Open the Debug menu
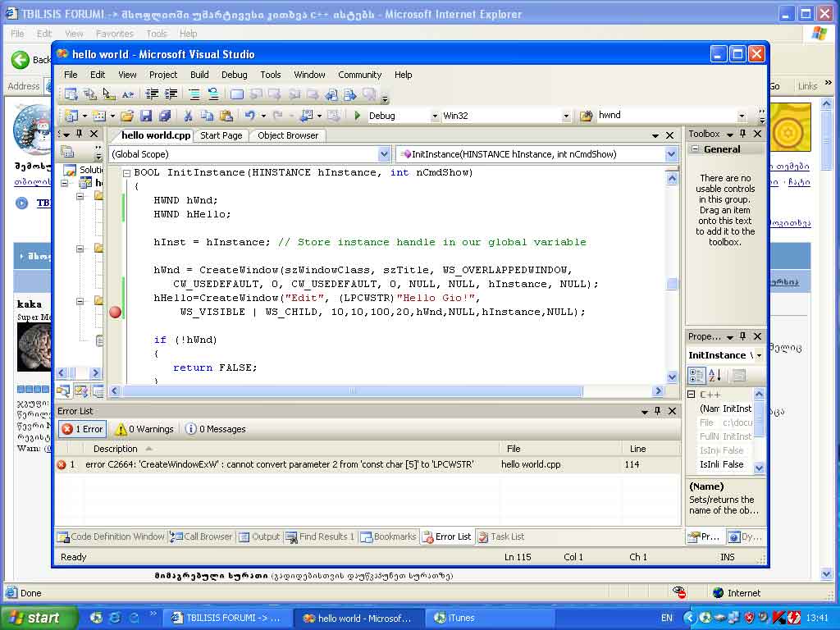Screen dimensions: 840x630 (234, 75)
